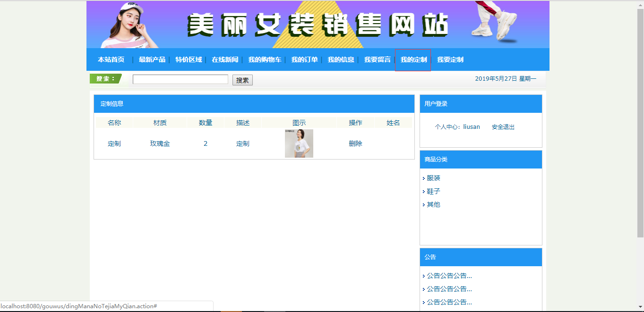Click the 名称 column header
644x312 pixels.
tap(114, 123)
